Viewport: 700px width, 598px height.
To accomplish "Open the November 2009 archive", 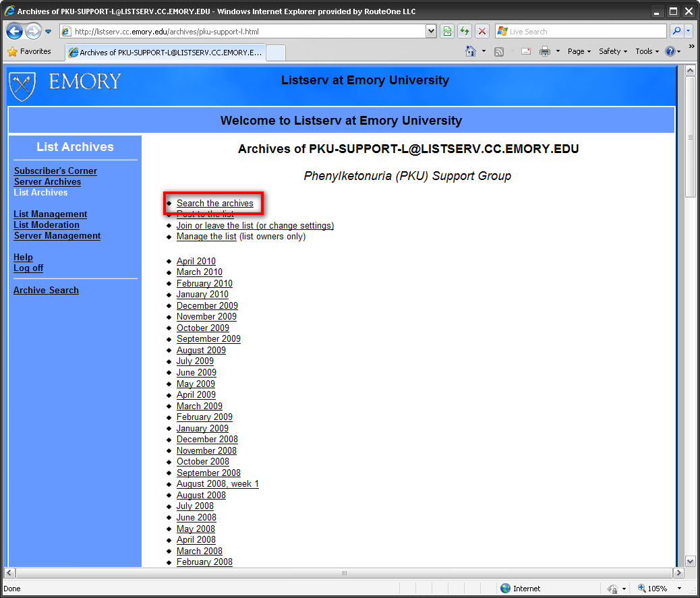I will pos(206,317).
